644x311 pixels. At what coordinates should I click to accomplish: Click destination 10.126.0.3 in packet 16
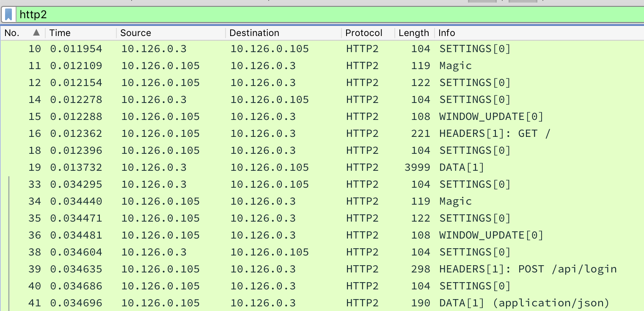(263, 133)
